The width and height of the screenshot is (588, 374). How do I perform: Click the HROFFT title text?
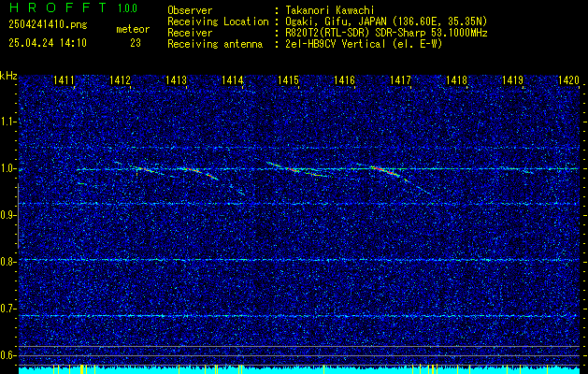pos(58,7)
